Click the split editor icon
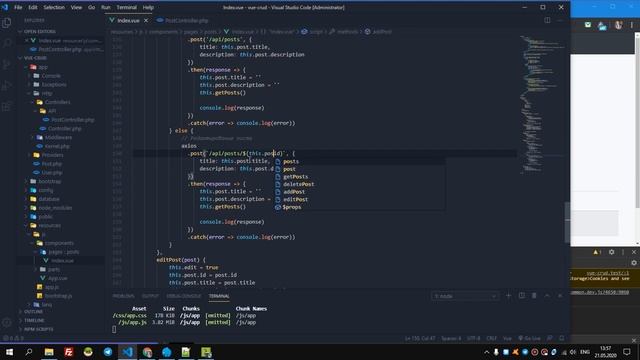 pyautogui.click(x=547, y=20)
